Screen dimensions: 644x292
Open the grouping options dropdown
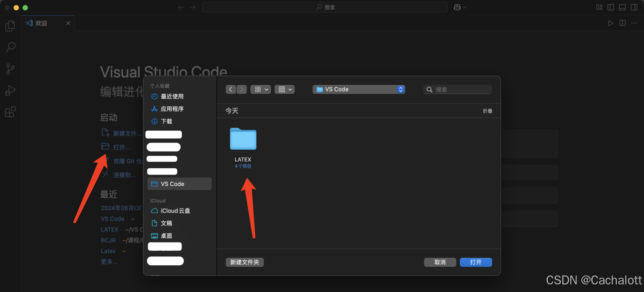[x=284, y=89]
